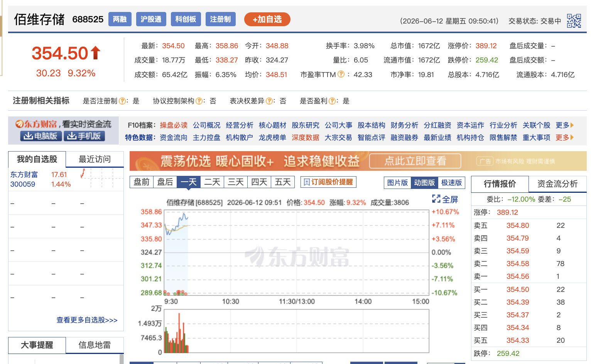The image size is (591, 364).
Task: Open the 资金流分析 tab
Action: pos(557,184)
